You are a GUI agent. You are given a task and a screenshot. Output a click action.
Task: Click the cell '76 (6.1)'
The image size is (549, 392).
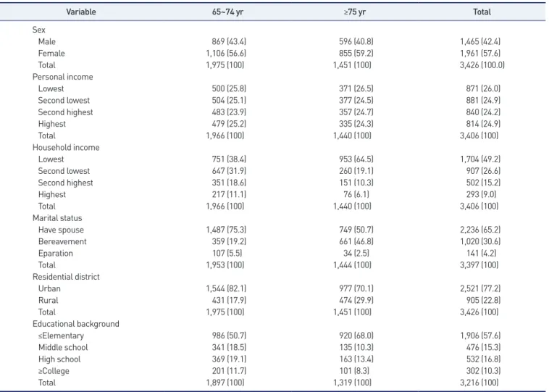pyautogui.click(x=356, y=194)
